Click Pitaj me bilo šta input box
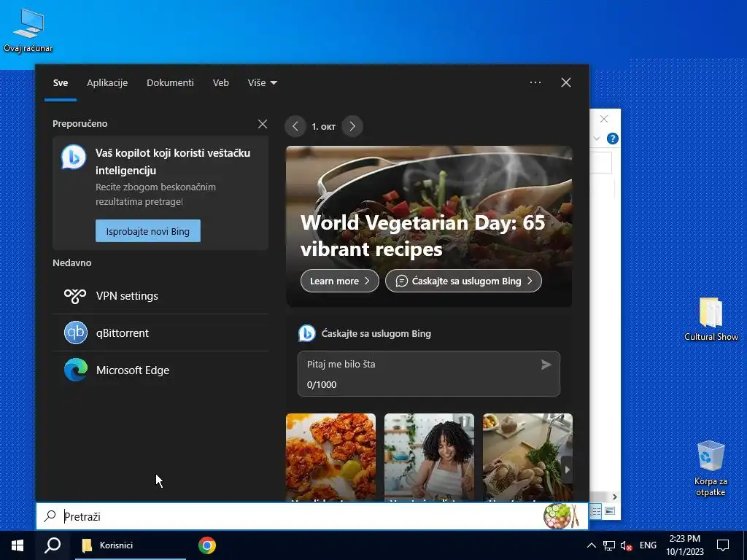Viewport: 747px width, 560px height. point(429,374)
